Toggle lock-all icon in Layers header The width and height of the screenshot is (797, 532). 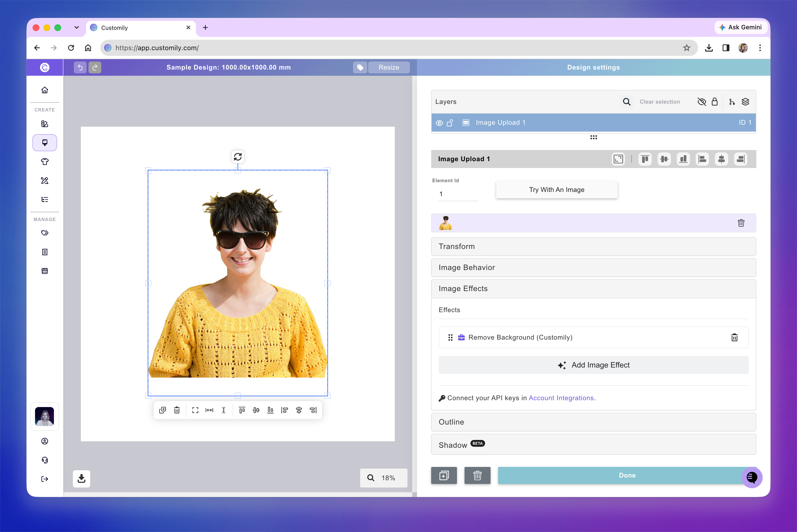(715, 102)
